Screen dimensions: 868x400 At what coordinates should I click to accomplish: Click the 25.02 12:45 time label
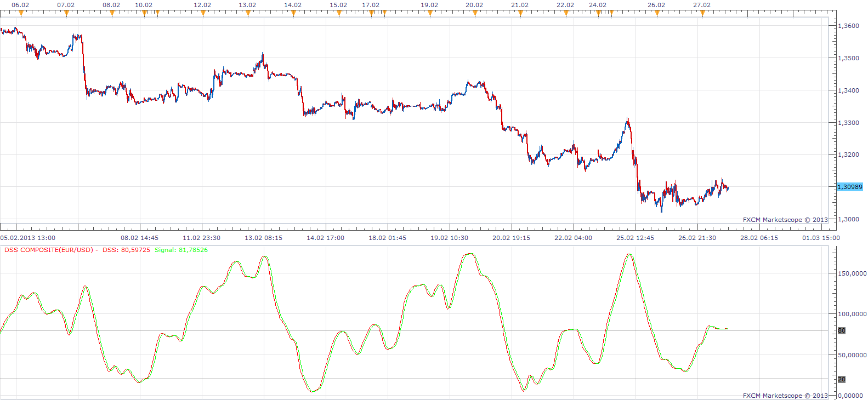[635, 238]
